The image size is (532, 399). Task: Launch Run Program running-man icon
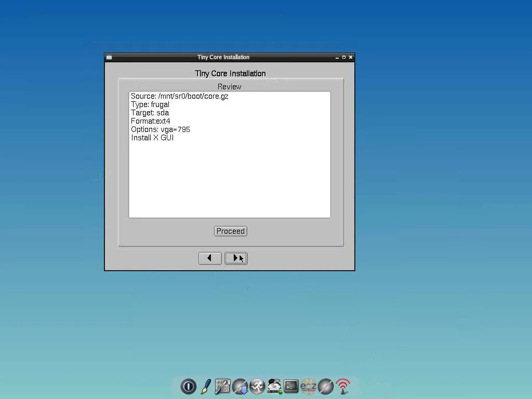point(257,387)
